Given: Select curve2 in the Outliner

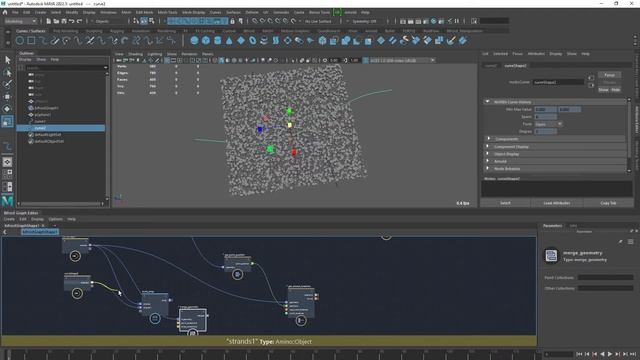Looking at the screenshot, I should point(61,128).
